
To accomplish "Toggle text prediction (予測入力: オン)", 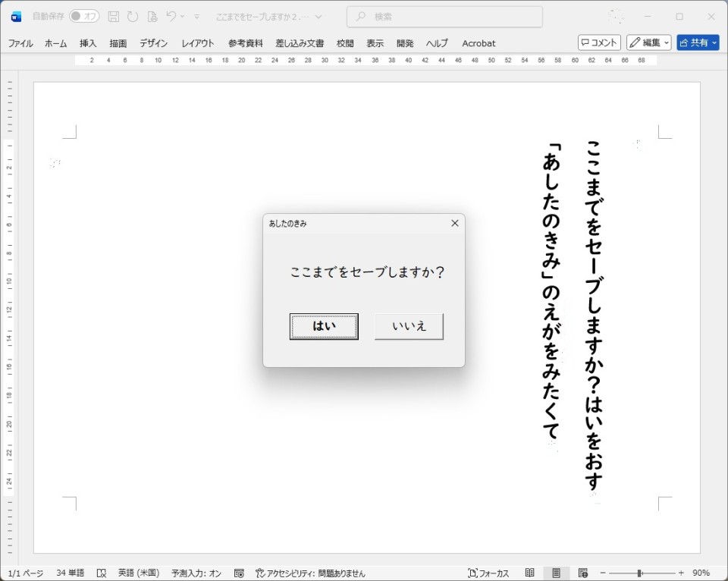I will tap(196, 573).
